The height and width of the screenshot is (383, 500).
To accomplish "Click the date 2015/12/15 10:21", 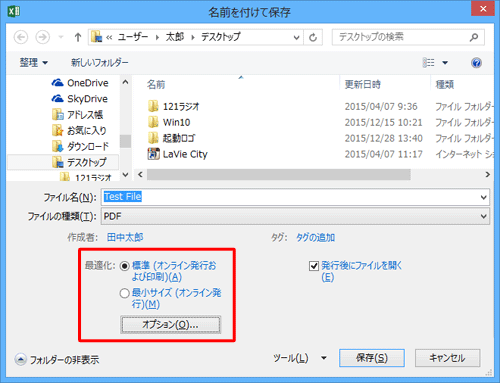I will point(383,122).
